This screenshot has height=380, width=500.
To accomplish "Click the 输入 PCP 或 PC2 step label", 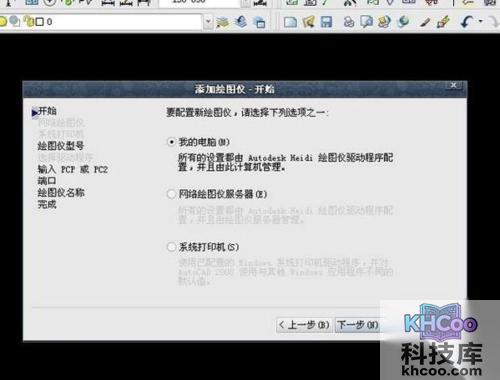I will (73, 169).
